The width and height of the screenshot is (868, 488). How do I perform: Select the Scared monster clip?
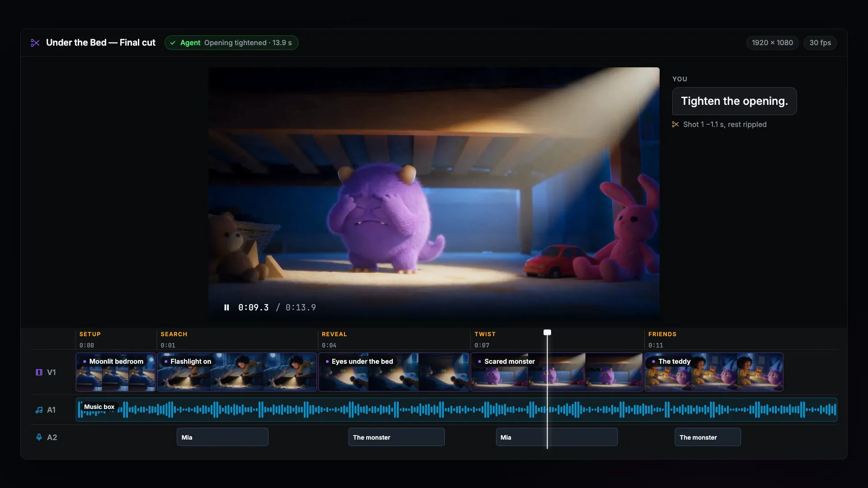(557, 372)
